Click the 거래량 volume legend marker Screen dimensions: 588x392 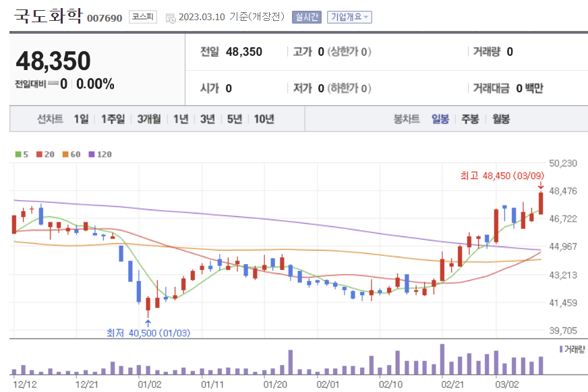[x=561, y=350]
